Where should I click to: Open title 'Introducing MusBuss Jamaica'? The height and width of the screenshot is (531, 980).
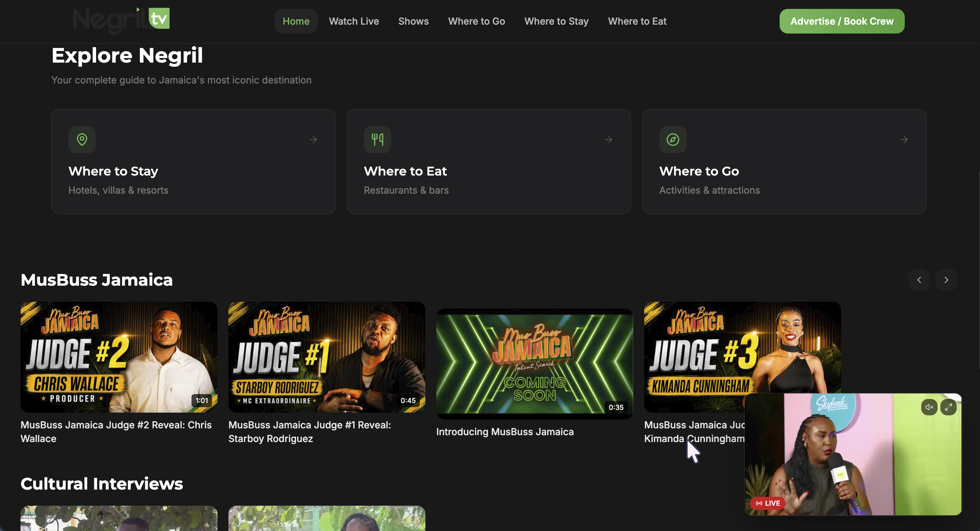coord(505,432)
